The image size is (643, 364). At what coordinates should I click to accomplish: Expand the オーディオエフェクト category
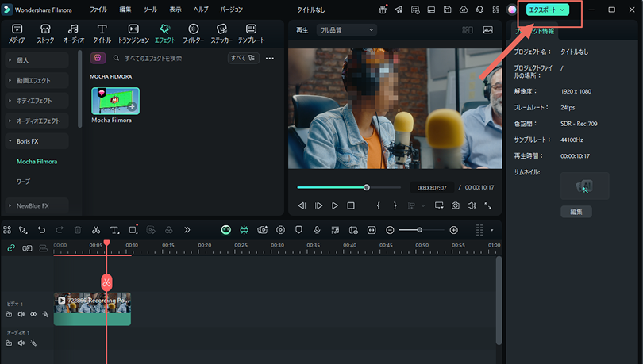tap(37, 121)
